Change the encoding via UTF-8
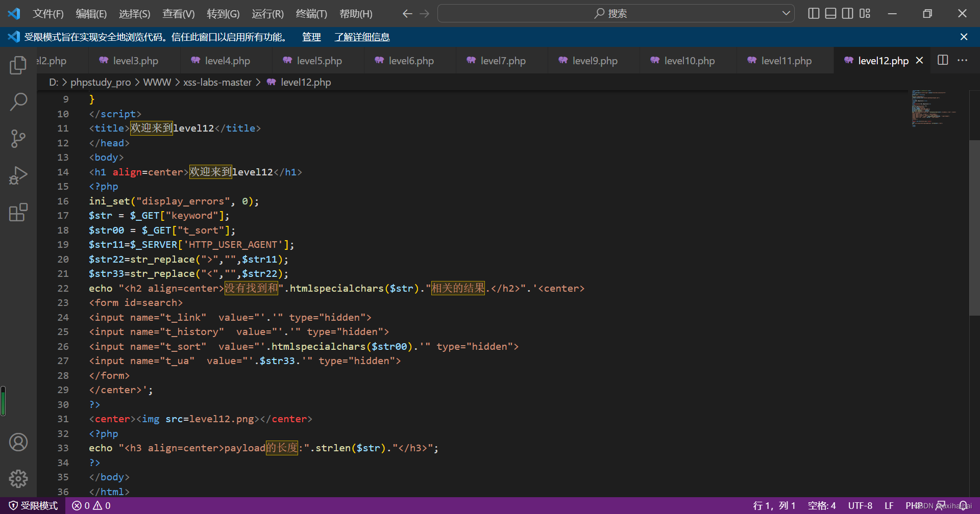 pos(860,506)
